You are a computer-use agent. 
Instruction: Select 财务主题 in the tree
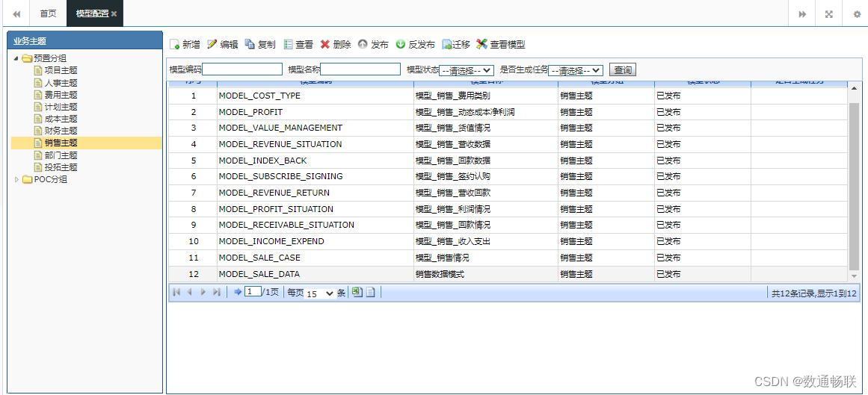(61, 131)
